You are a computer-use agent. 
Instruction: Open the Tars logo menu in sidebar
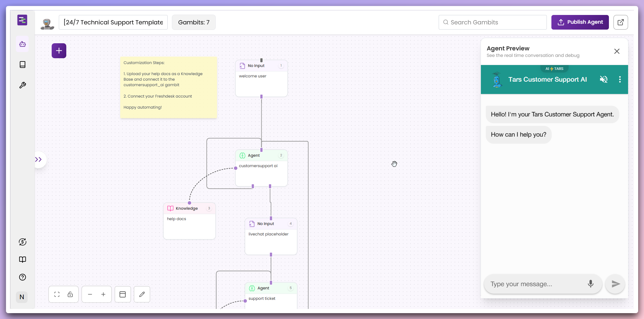22,20
